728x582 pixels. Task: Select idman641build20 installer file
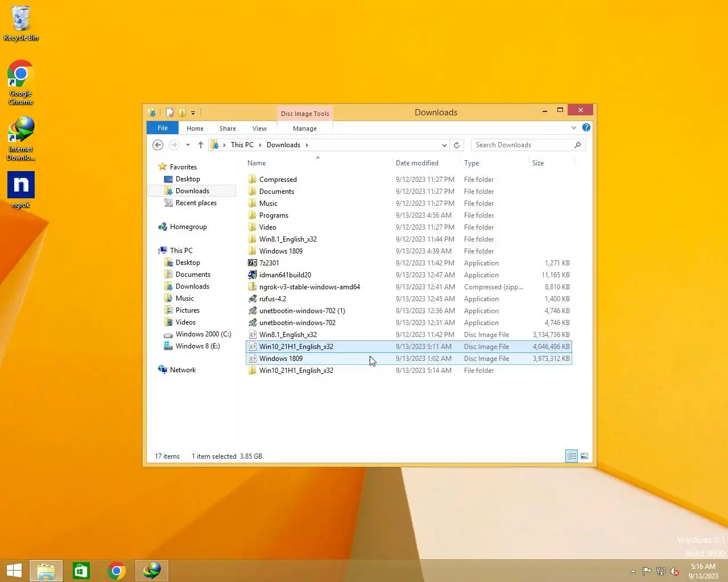coord(408,275)
